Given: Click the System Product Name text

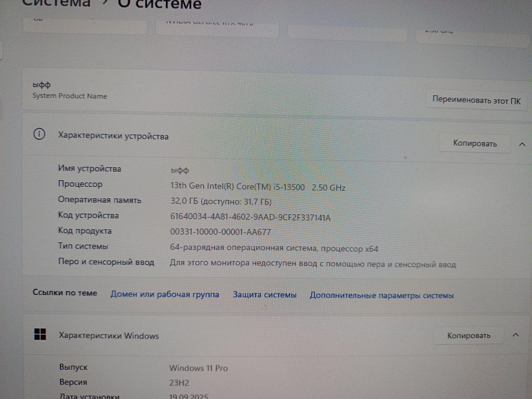Looking at the screenshot, I should [70, 96].
